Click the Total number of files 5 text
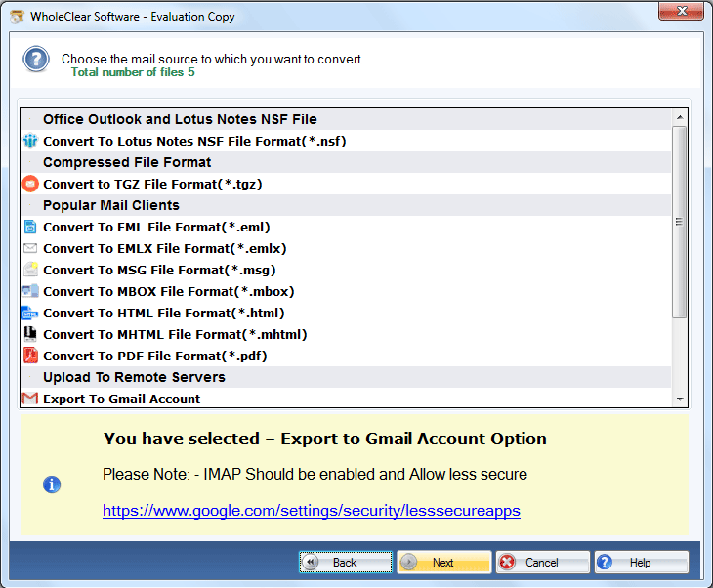 133,72
